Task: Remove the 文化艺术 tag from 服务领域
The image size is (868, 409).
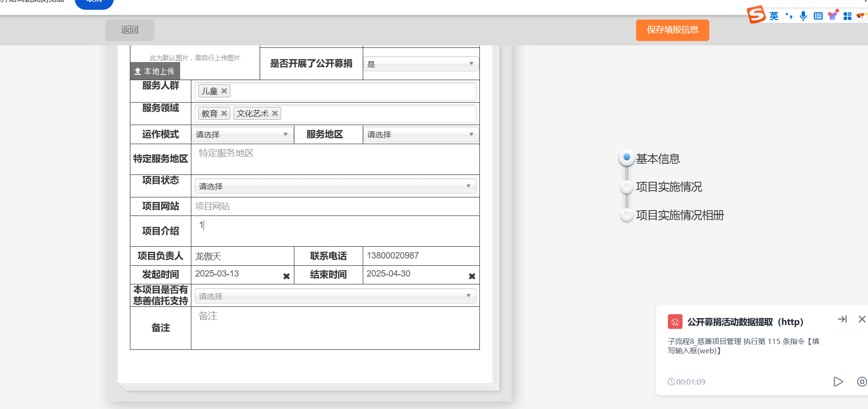Action: coord(275,113)
